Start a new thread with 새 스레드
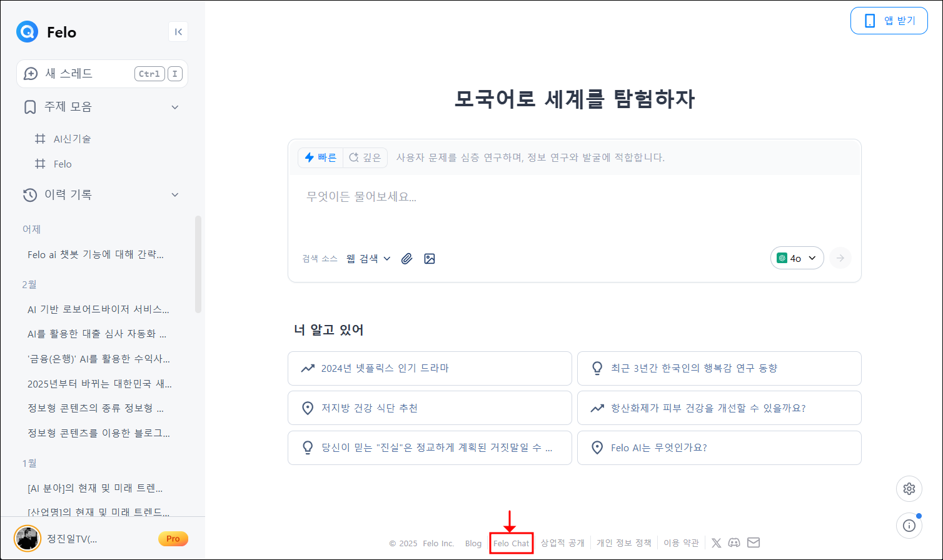Image resolution: width=943 pixels, height=560 pixels. (69, 74)
